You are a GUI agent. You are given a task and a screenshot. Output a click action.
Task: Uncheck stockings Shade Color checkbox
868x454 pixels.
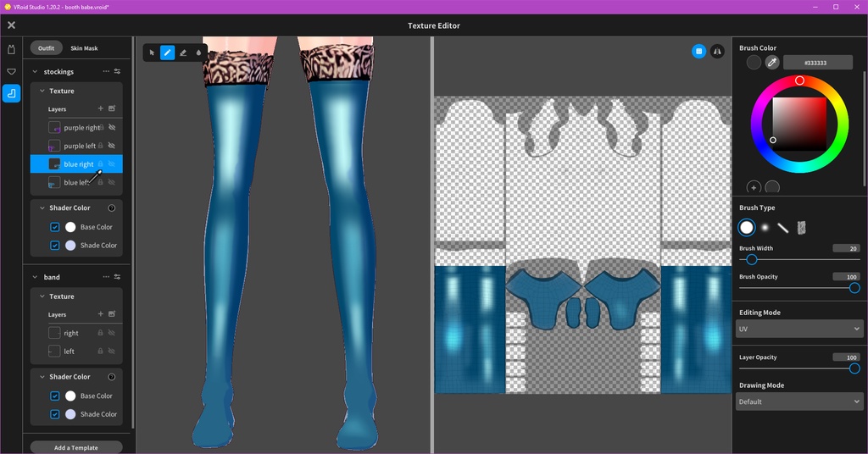[x=55, y=245]
